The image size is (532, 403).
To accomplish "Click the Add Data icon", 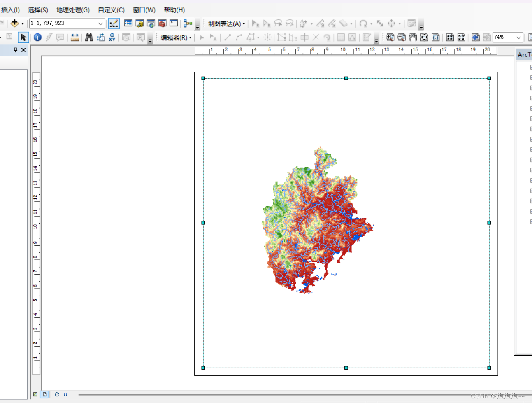I will tap(15, 23).
